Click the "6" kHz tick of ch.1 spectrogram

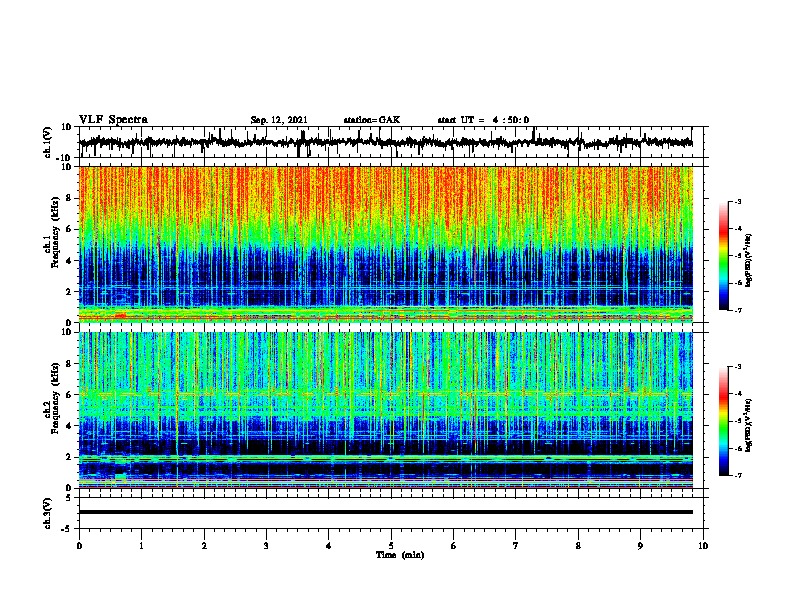coord(70,229)
